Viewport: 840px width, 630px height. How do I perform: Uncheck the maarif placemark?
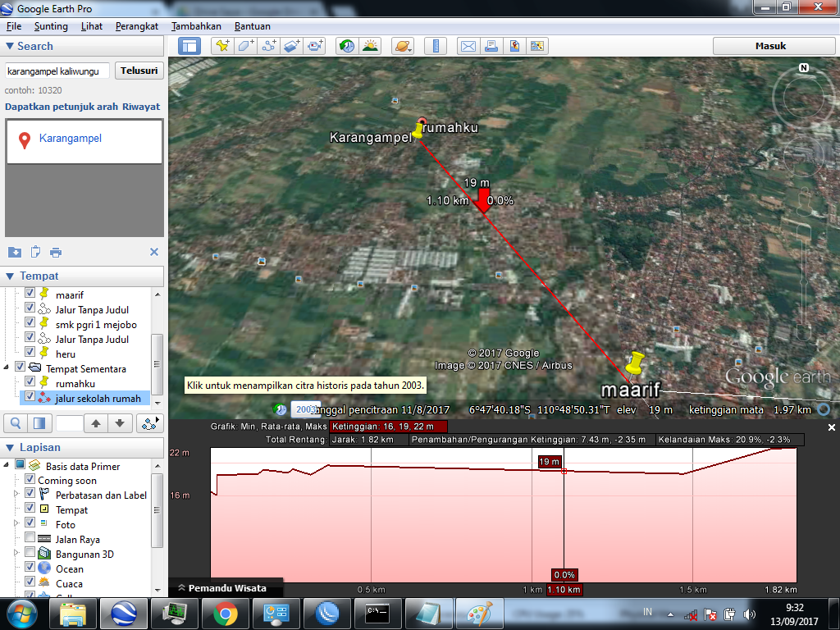[30, 293]
